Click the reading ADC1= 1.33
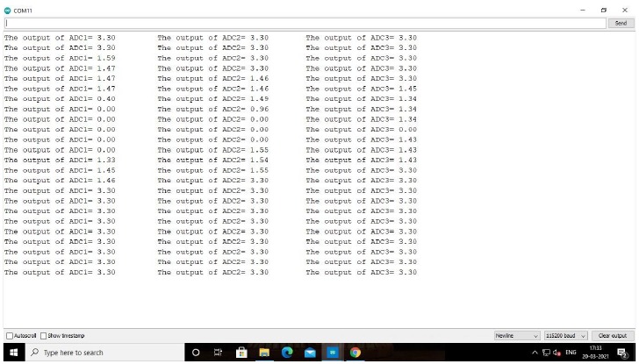 (x=92, y=160)
